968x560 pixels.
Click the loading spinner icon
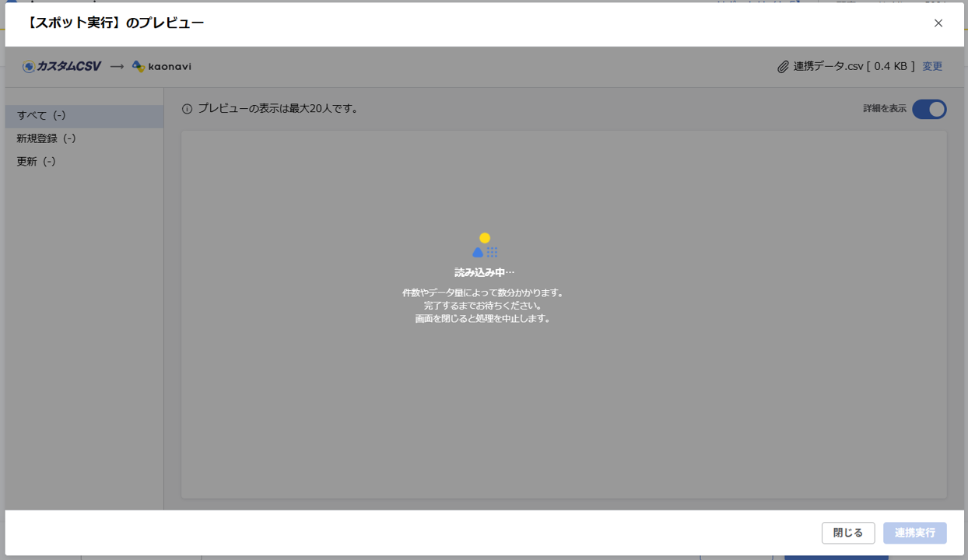click(484, 245)
